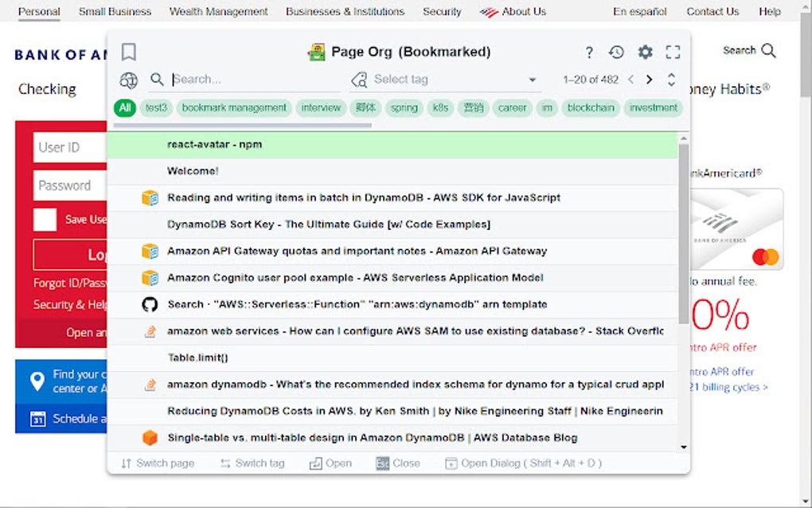Image resolution: width=812 pixels, height=508 pixels.
Task: Click the bookmark flag icon in the header
Action: pyautogui.click(x=128, y=51)
